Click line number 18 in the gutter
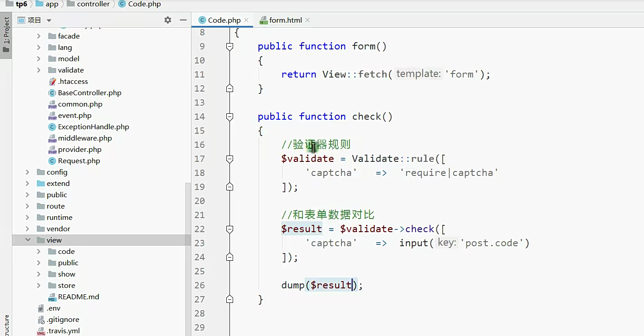This screenshot has width=644, height=336. 200,172
